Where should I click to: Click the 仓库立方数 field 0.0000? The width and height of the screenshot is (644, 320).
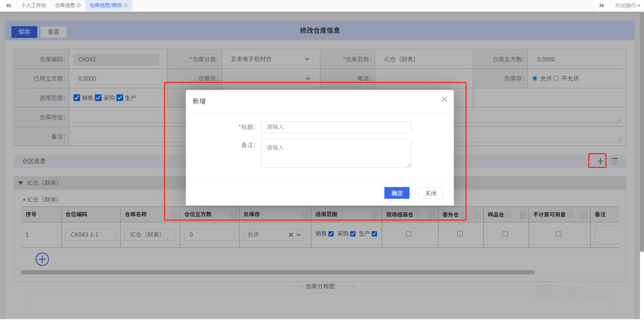tap(575, 59)
